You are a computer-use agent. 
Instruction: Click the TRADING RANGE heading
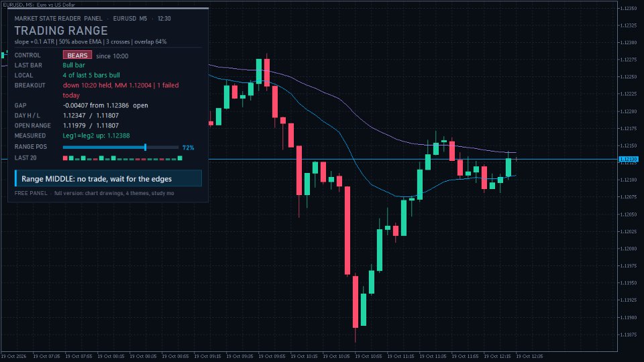61,31
